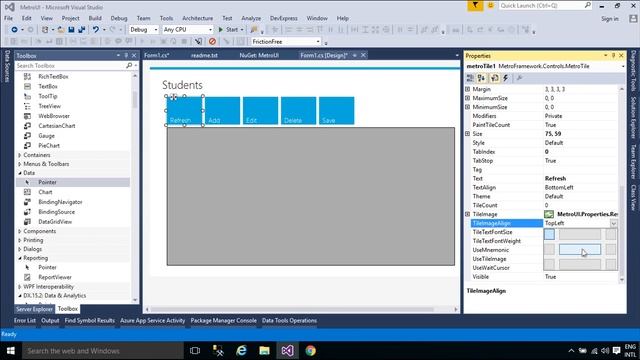Open the Build menu
Viewport: 640px width, 360px height.
tap(95, 18)
